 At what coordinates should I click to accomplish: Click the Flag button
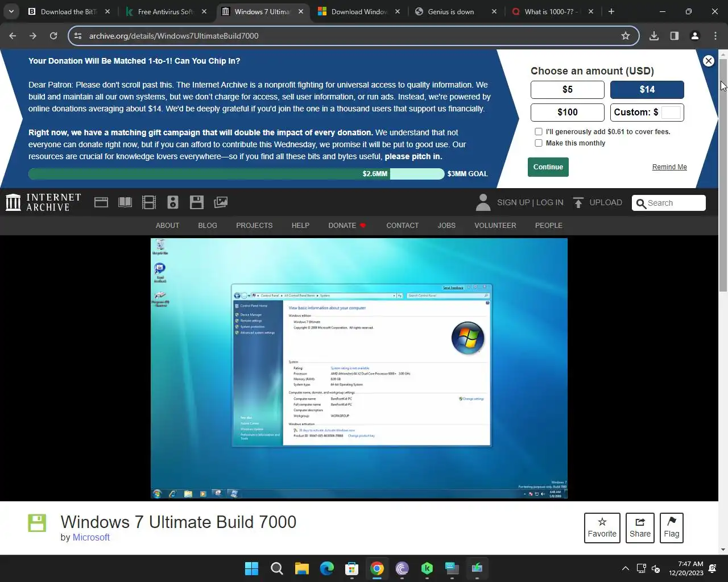click(671, 527)
